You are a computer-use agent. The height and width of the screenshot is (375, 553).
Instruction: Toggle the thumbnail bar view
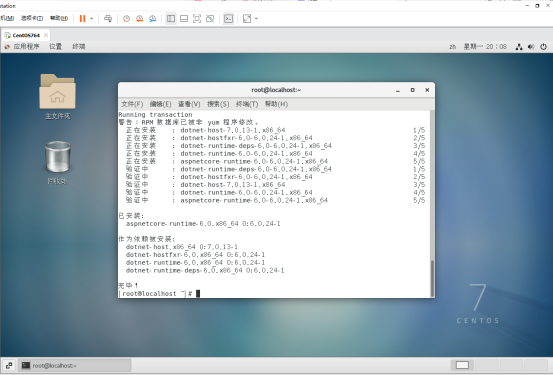point(184,19)
